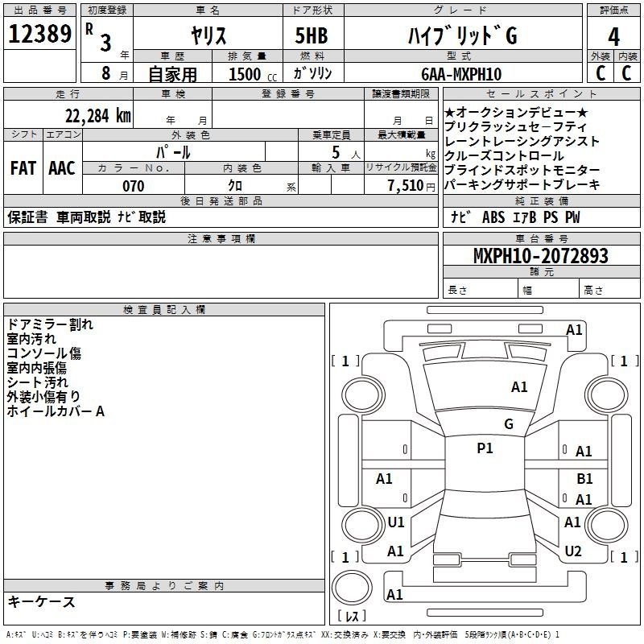
Task: Click the キーケース office notice entry
Action: click(41, 601)
